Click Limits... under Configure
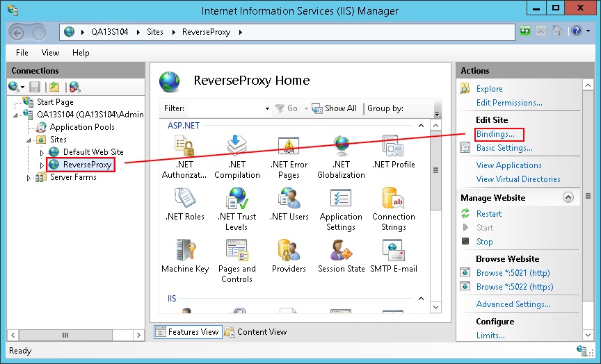The height and width of the screenshot is (364, 601). click(490, 336)
